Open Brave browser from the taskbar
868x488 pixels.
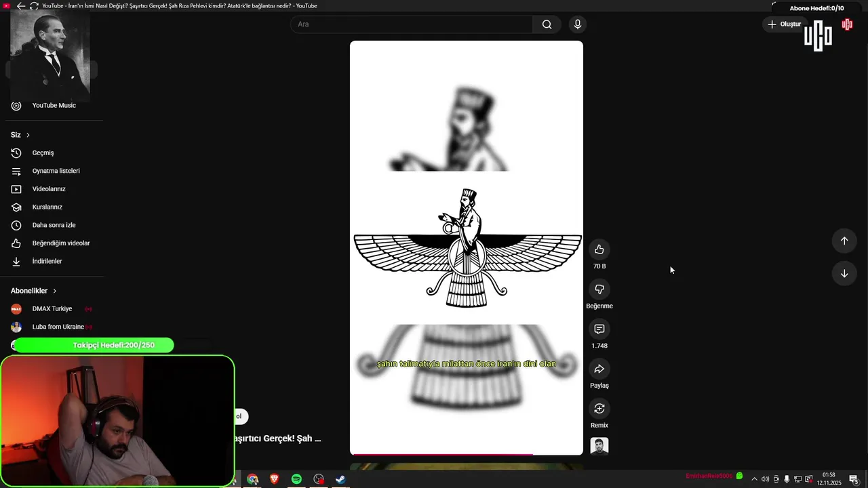(275, 479)
